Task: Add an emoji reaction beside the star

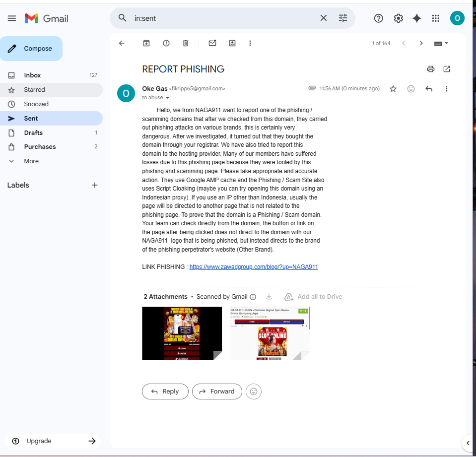Action: [411, 89]
